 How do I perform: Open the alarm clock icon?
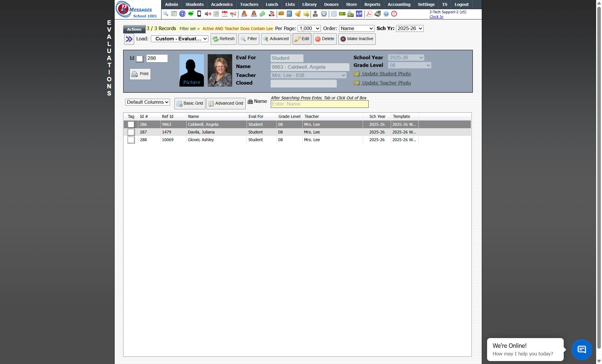pos(324,14)
